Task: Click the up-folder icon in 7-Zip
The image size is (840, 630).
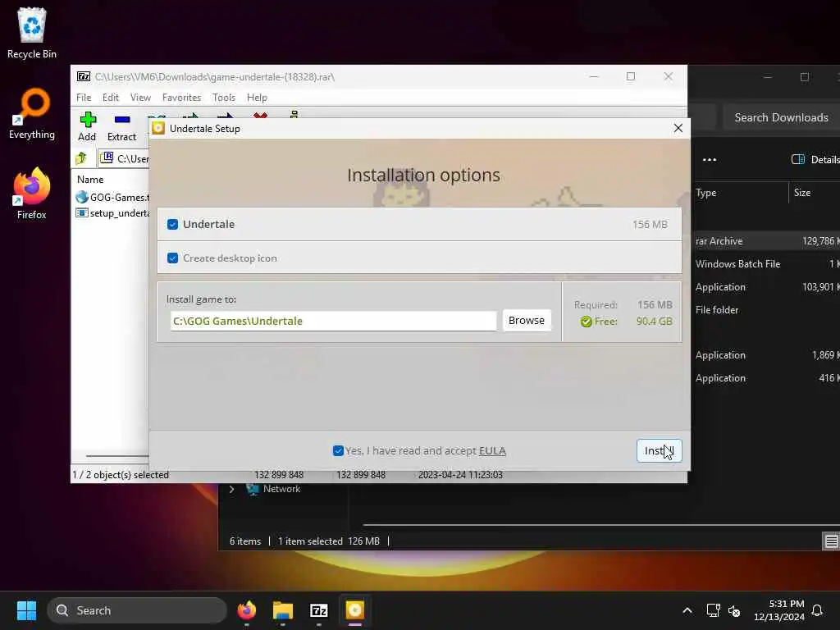Action: click(x=81, y=158)
